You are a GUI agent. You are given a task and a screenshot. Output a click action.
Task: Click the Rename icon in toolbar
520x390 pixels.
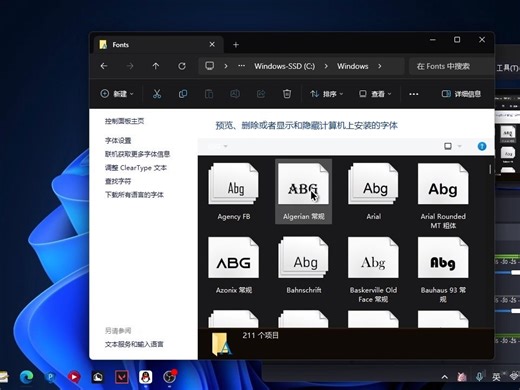235,94
